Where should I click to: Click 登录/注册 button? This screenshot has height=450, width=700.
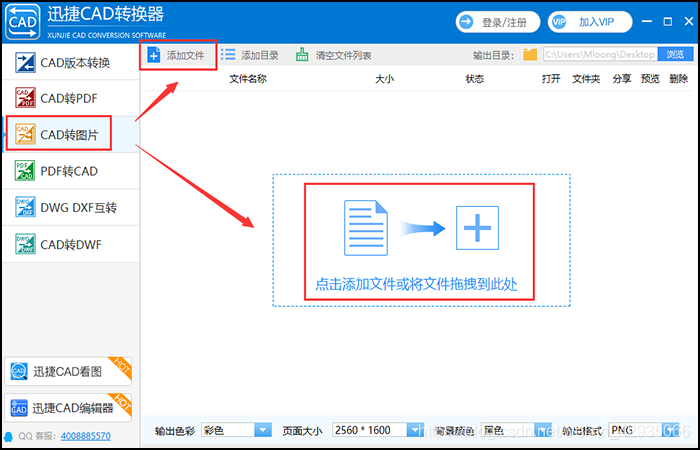pos(498,22)
